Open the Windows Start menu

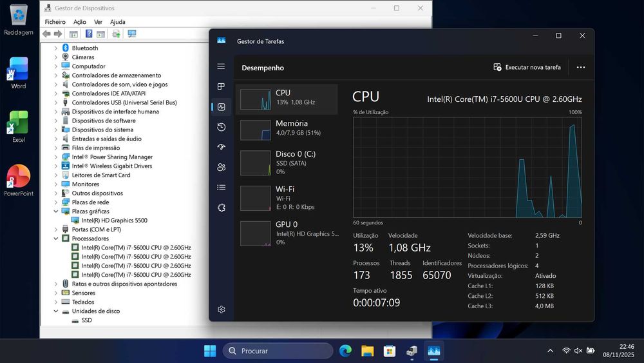[x=210, y=351]
